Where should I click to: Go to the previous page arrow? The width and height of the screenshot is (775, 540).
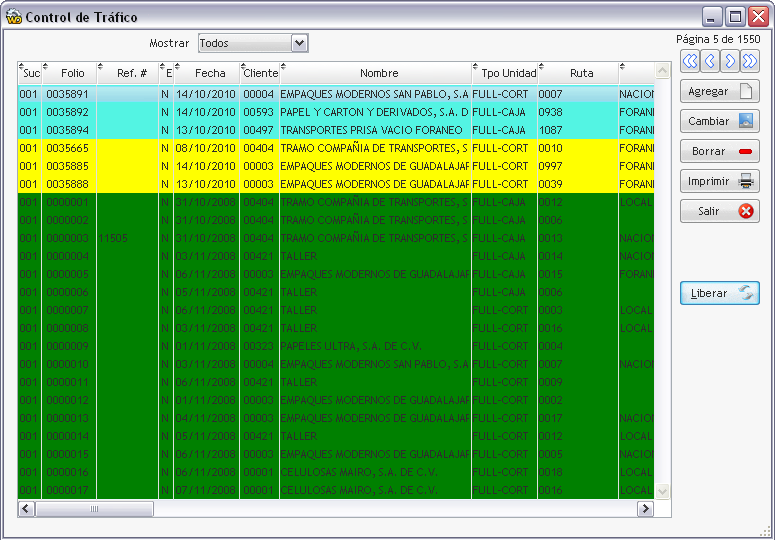[710, 61]
